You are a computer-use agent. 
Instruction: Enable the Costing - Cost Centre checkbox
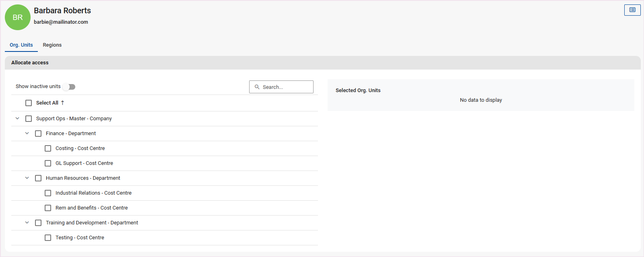pos(48,148)
